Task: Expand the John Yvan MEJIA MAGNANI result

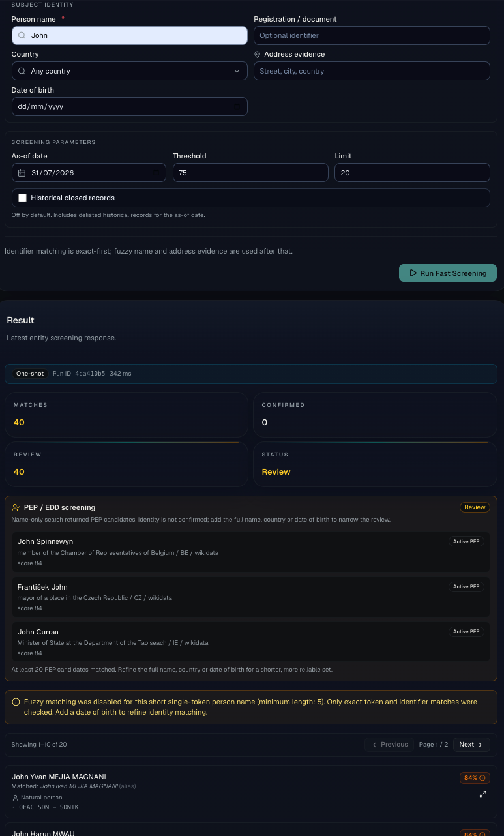Action: point(482,794)
